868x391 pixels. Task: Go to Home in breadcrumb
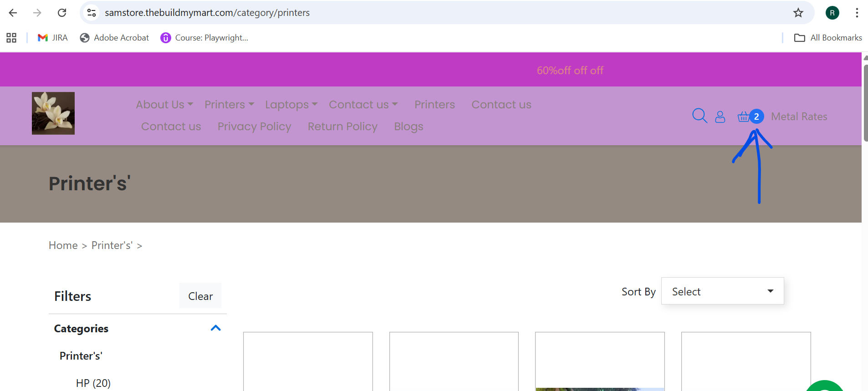(63, 245)
